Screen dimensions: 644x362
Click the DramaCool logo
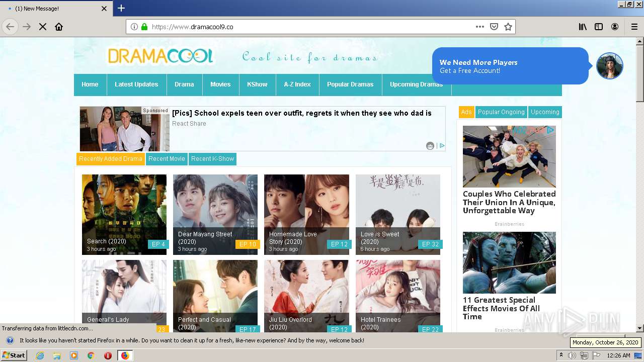click(160, 56)
